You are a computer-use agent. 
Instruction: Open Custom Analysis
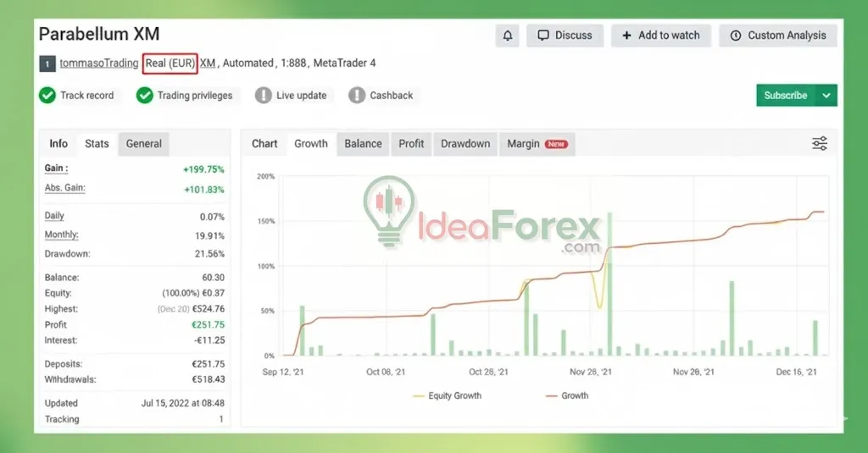pyautogui.click(x=778, y=36)
